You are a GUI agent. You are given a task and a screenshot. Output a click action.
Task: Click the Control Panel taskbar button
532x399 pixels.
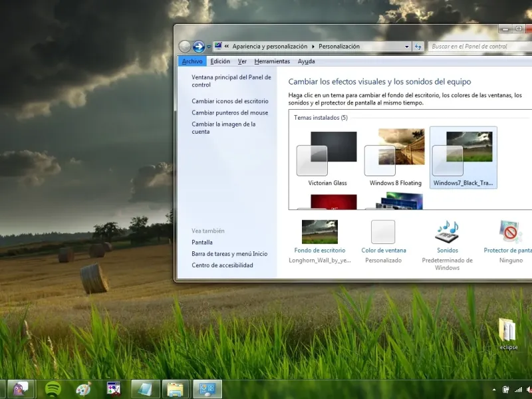coord(207,389)
